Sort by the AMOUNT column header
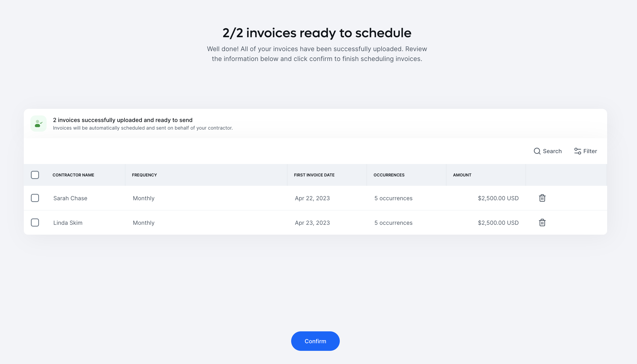This screenshot has width=637, height=364. (x=462, y=175)
